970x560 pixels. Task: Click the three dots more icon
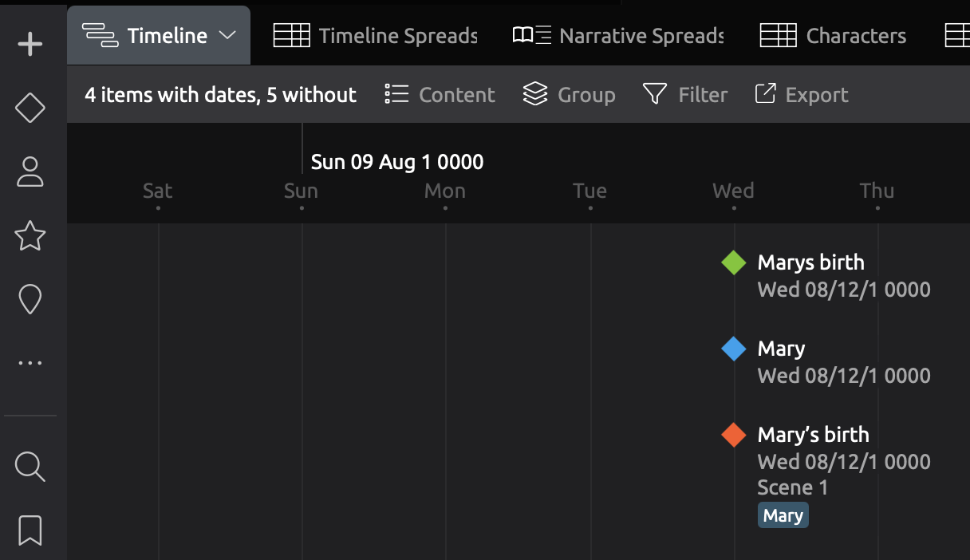coord(30,364)
